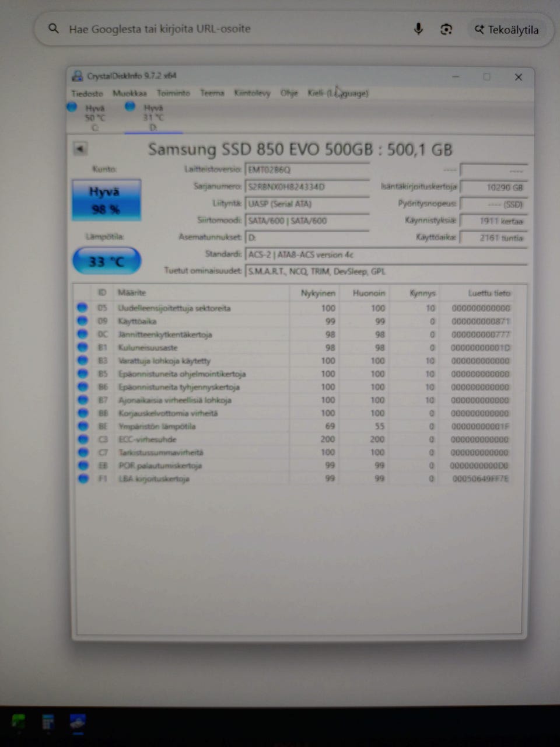Viewport: 560px width, 747px height.
Task: Click the drive letter field D:
Action: (x=307, y=238)
